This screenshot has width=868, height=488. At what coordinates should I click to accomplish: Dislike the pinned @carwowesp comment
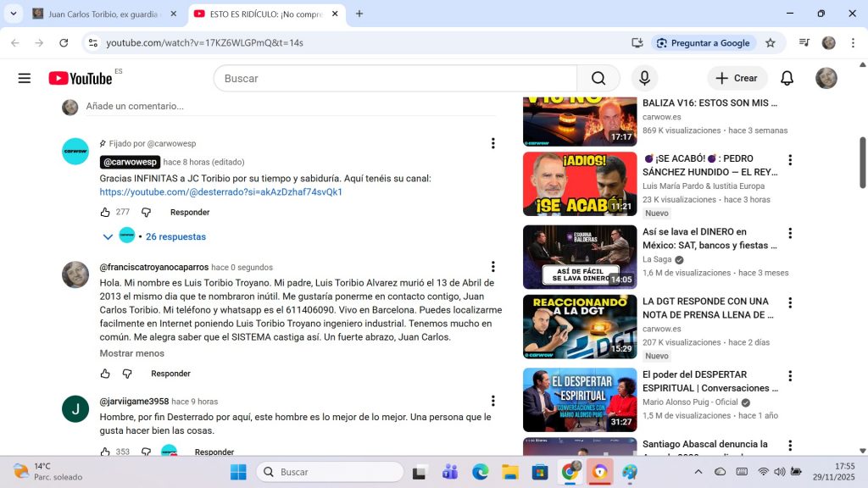[146, 213]
